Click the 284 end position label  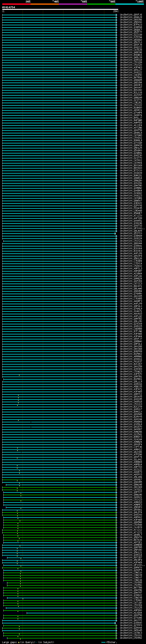click(115, 11)
